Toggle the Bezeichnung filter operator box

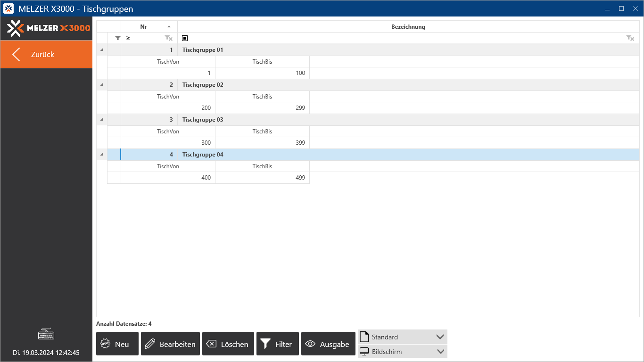(x=185, y=38)
